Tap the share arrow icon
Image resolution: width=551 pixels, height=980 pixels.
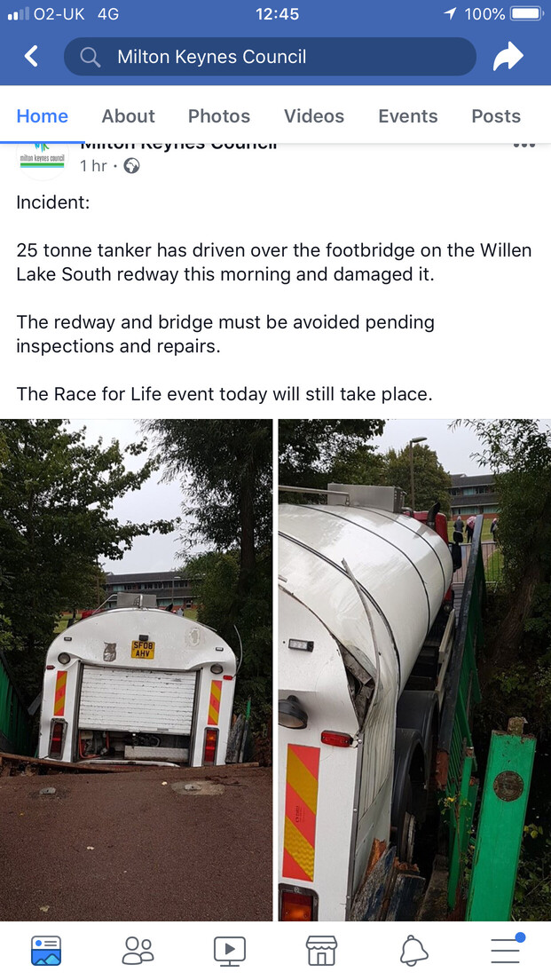coord(508,56)
